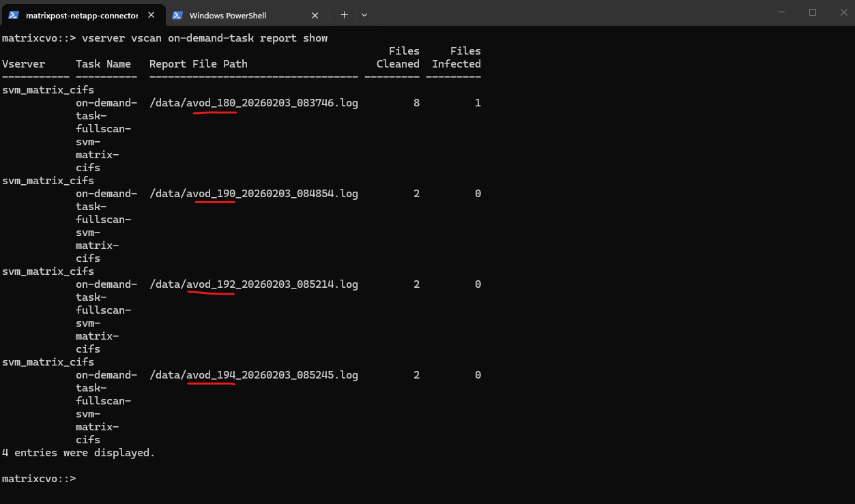The height and width of the screenshot is (504, 855).
Task: Click PowerShell icon on Windows PowerShell tab
Action: tap(177, 15)
